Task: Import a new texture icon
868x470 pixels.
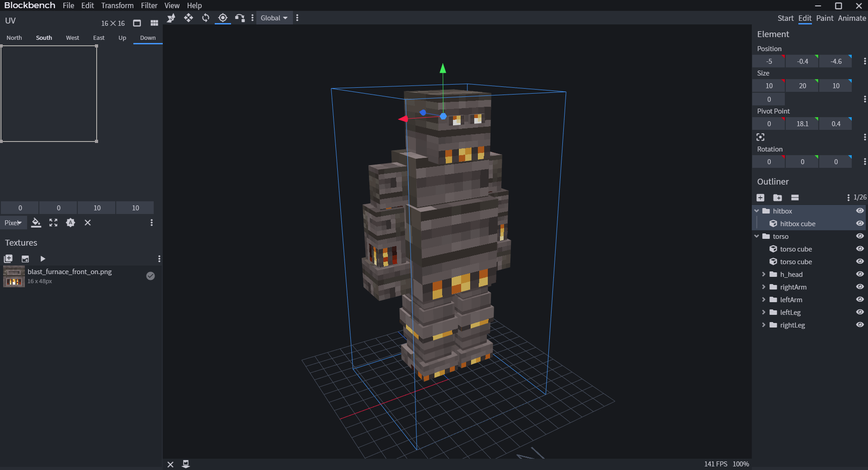Action: pyautogui.click(x=8, y=259)
